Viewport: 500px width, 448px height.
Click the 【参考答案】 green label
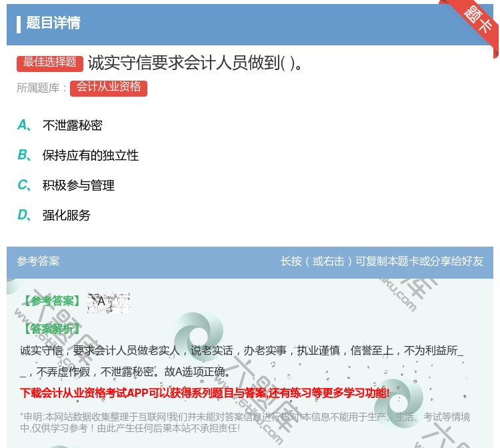click(51, 301)
